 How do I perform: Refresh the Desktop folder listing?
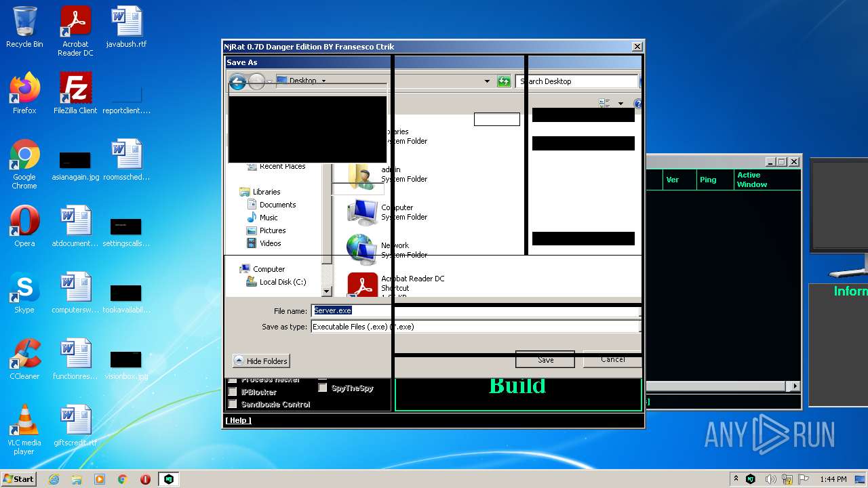pyautogui.click(x=503, y=81)
